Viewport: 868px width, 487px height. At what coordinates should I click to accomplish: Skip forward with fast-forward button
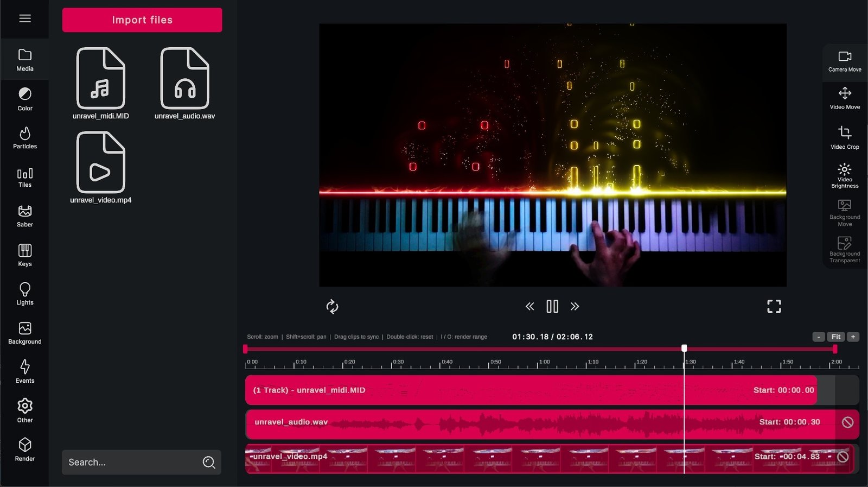(x=575, y=306)
